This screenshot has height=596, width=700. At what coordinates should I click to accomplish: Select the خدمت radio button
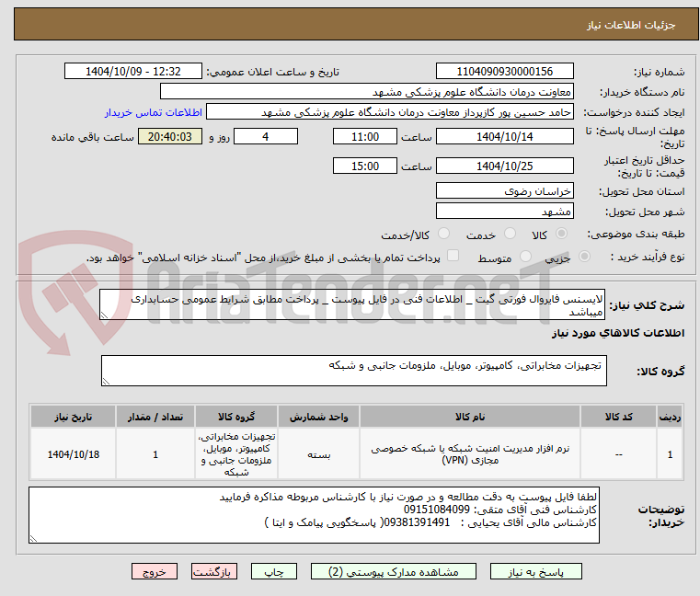pyautogui.click(x=510, y=234)
